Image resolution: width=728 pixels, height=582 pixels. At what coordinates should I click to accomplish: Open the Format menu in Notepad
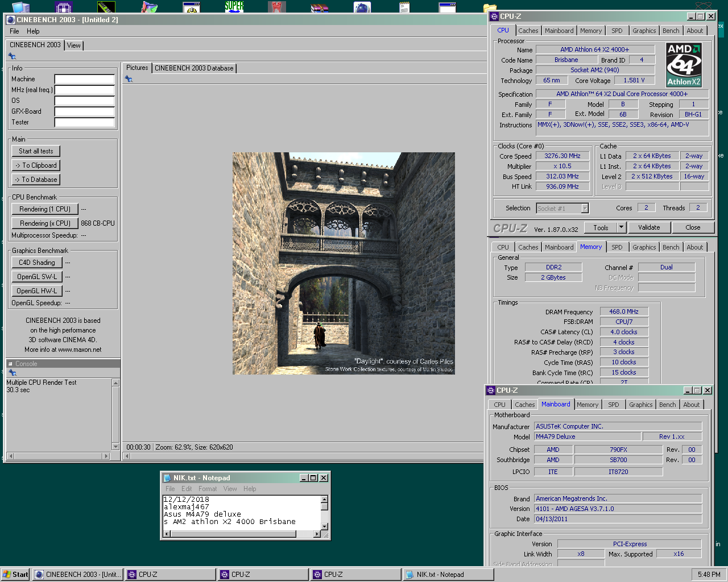pyautogui.click(x=208, y=489)
